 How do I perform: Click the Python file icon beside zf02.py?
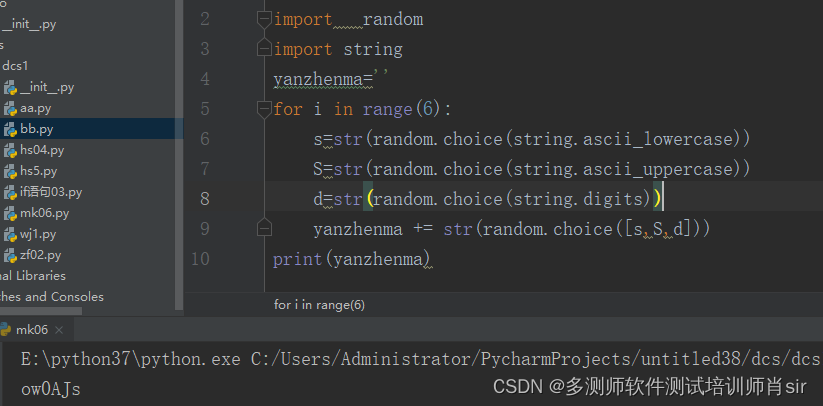(x=10, y=256)
